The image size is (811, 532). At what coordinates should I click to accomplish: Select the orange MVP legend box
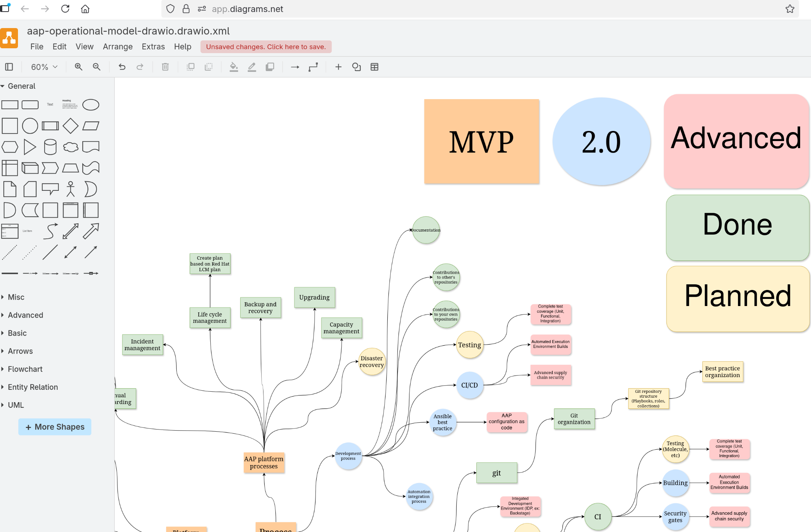[481, 141]
